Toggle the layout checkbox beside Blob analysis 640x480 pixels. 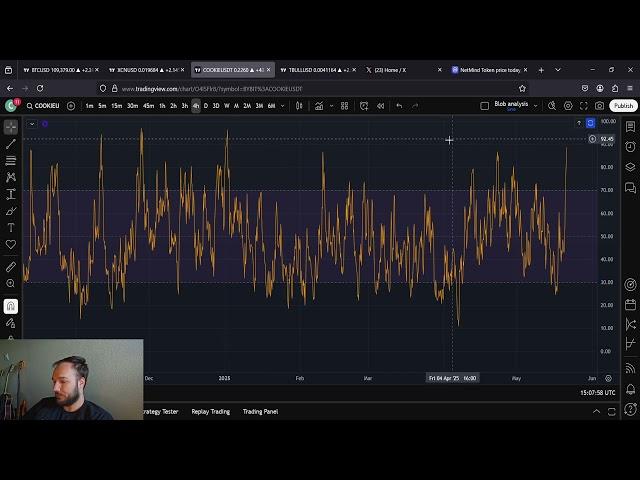(485, 106)
